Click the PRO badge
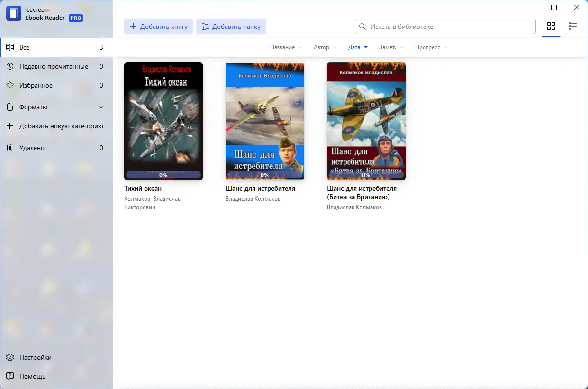Screen dimensions: 588x389 pos(76,18)
